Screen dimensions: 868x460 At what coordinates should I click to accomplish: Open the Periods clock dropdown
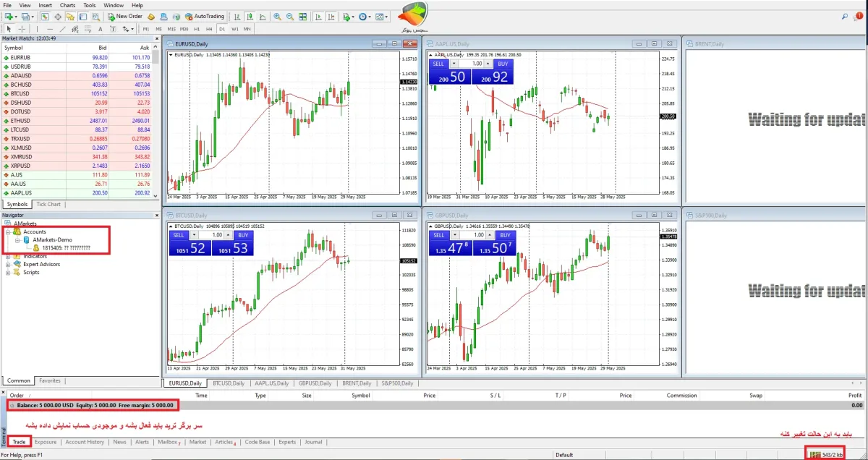click(x=366, y=16)
